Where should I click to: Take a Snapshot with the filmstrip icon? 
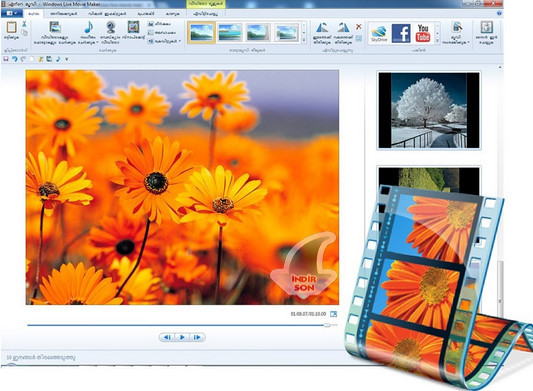(x=133, y=27)
